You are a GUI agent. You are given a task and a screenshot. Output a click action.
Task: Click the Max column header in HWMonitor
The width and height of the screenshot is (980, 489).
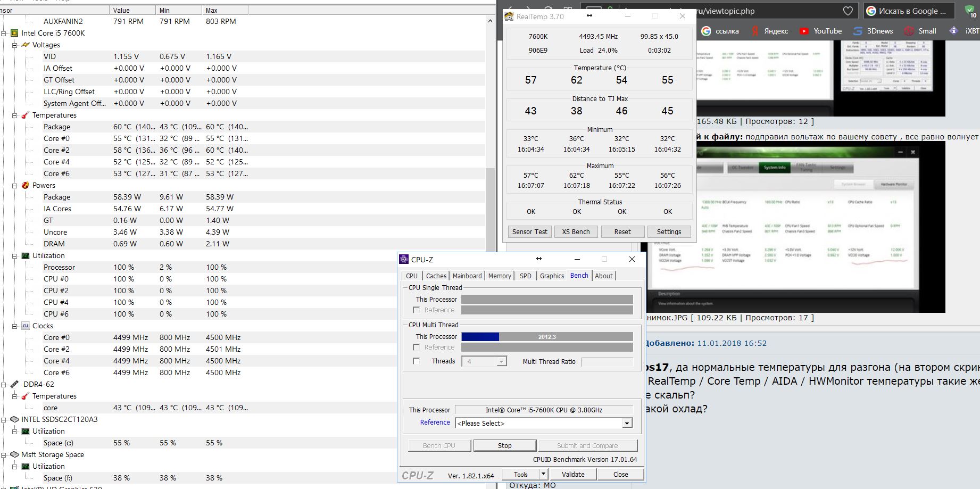click(225, 10)
